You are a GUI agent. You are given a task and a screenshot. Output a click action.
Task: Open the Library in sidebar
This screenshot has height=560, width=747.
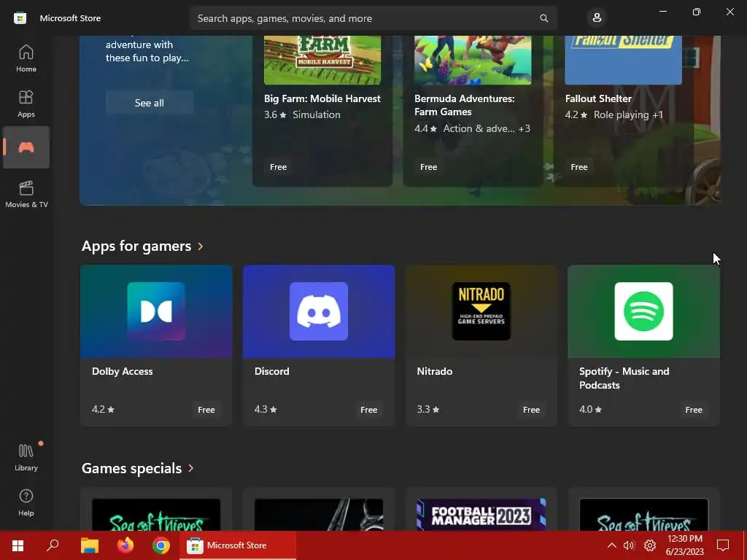pyautogui.click(x=26, y=457)
